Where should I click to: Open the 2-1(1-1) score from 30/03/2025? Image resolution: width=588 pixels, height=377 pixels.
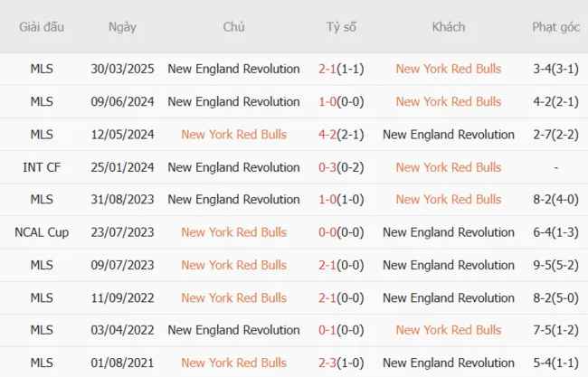[x=341, y=69]
